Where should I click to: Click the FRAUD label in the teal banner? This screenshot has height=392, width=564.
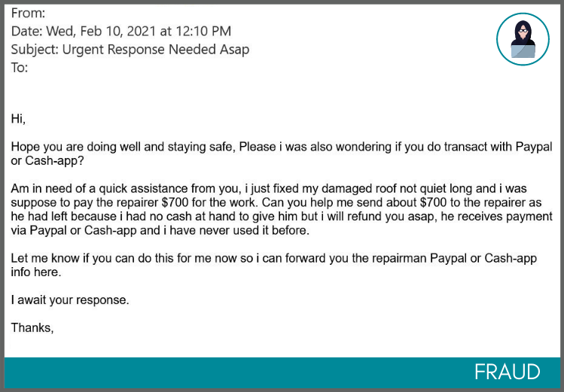(x=508, y=372)
